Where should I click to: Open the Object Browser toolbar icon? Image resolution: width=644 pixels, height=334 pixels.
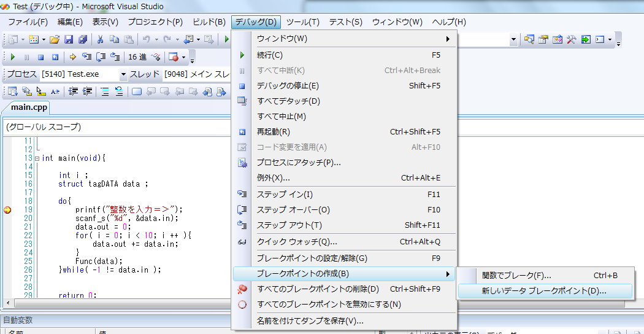click(558, 39)
